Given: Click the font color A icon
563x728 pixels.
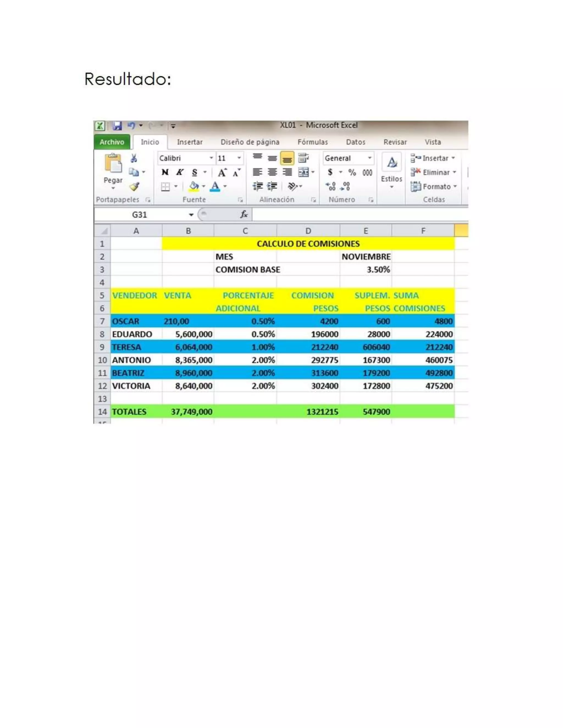Looking at the screenshot, I should coord(215,186).
